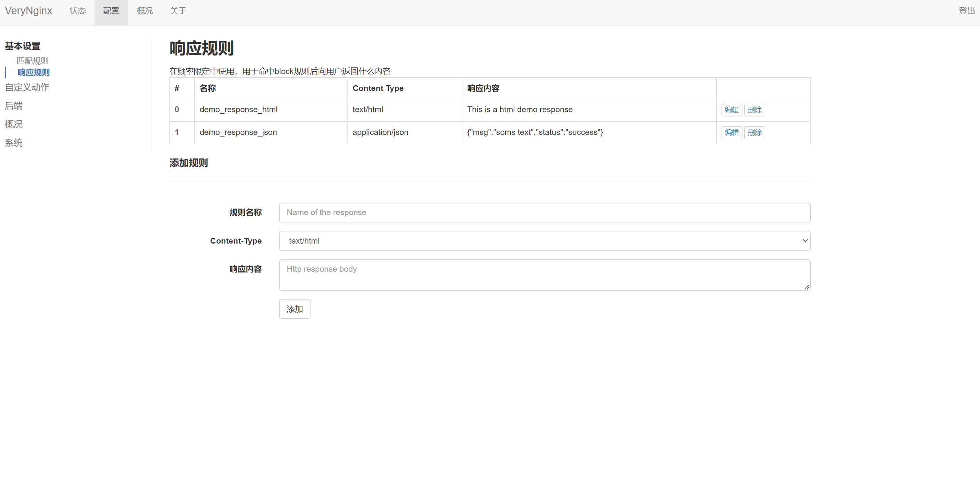Click the 添加规则 section heading
980x503 pixels.
[189, 163]
